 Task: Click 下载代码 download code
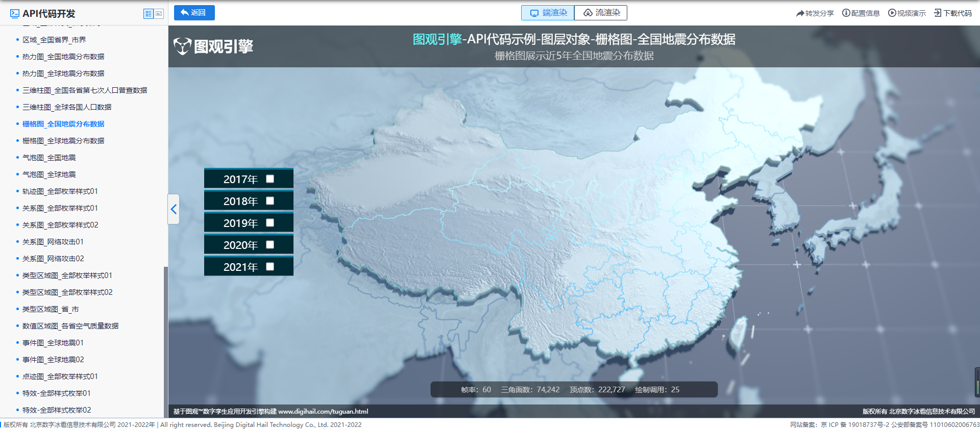click(x=953, y=13)
